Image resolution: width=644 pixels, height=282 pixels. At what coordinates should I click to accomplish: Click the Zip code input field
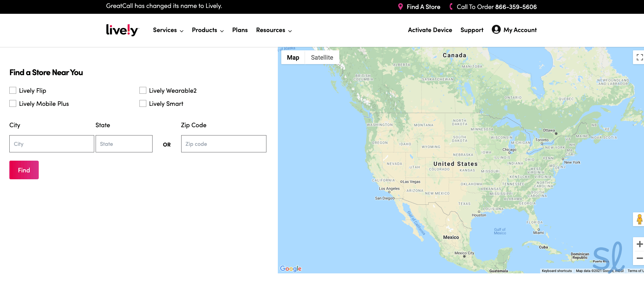click(x=224, y=144)
